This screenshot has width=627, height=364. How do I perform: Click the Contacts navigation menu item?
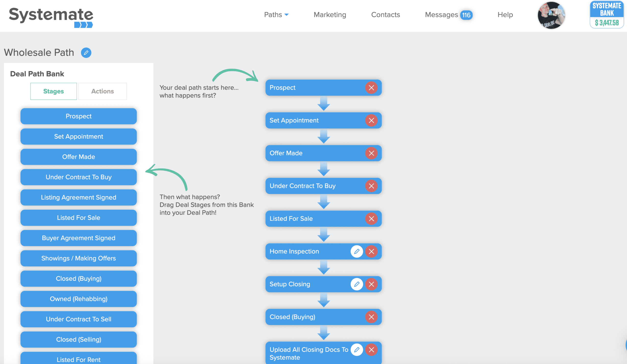coord(385,15)
